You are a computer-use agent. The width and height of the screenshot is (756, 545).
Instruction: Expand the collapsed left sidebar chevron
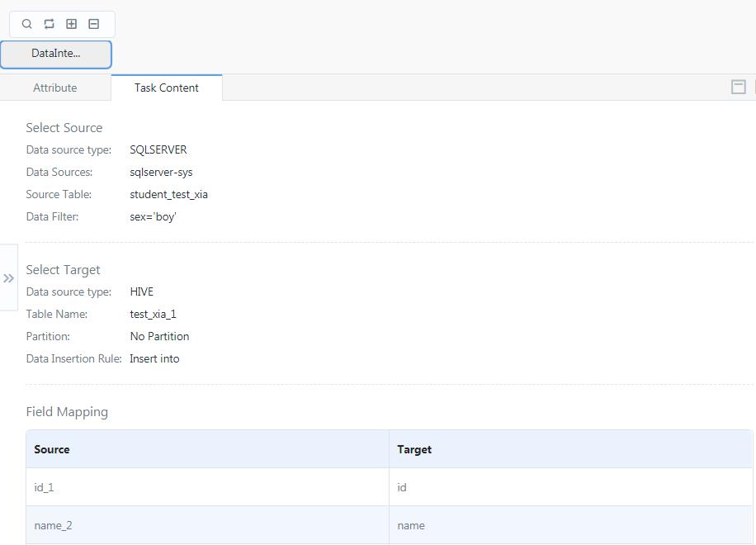click(9, 277)
